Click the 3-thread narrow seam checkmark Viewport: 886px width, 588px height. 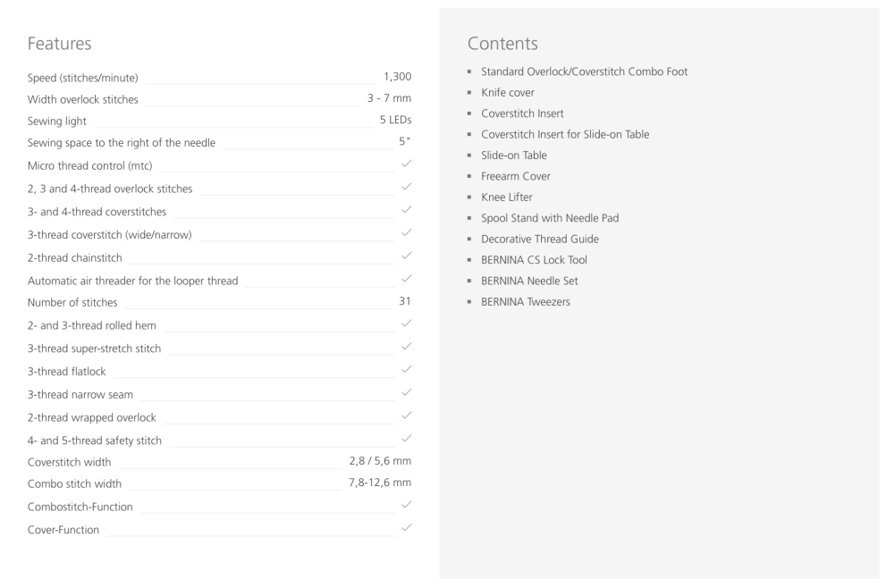coord(406,393)
